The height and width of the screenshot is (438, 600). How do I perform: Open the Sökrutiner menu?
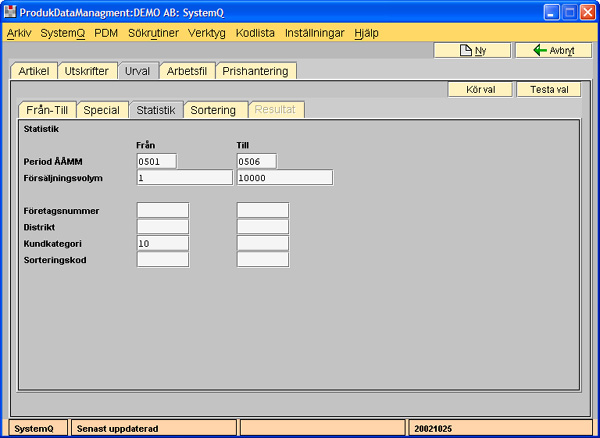152,32
